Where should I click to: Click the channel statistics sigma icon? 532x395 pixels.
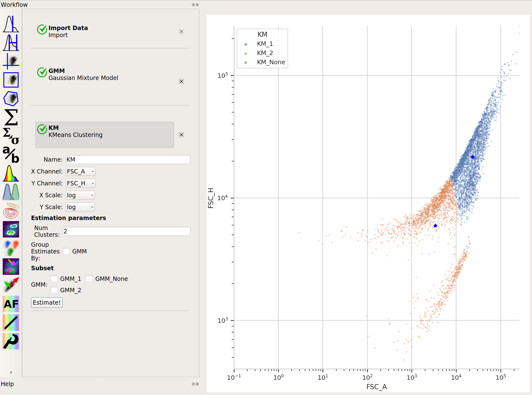11,117
